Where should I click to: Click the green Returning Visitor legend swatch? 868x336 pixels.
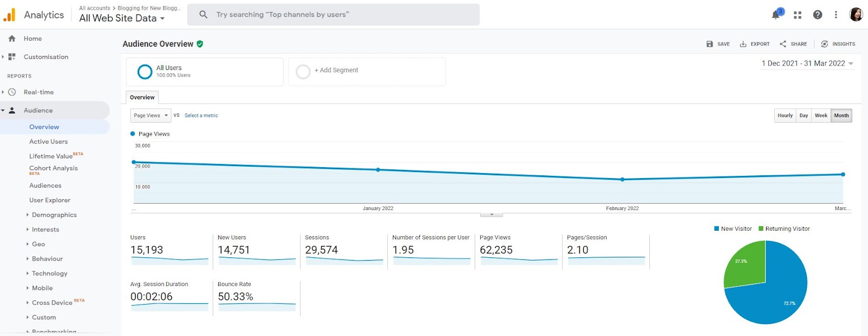pyautogui.click(x=761, y=229)
